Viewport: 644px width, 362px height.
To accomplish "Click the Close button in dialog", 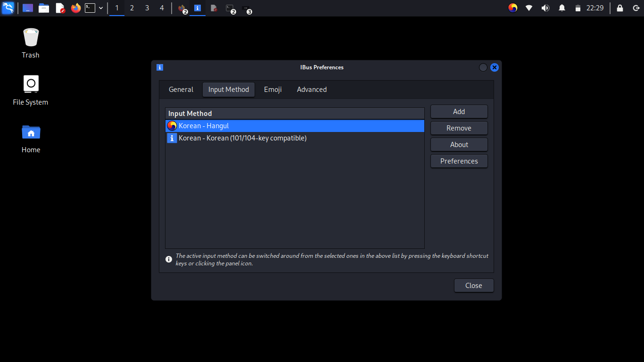I will [474, 286].
